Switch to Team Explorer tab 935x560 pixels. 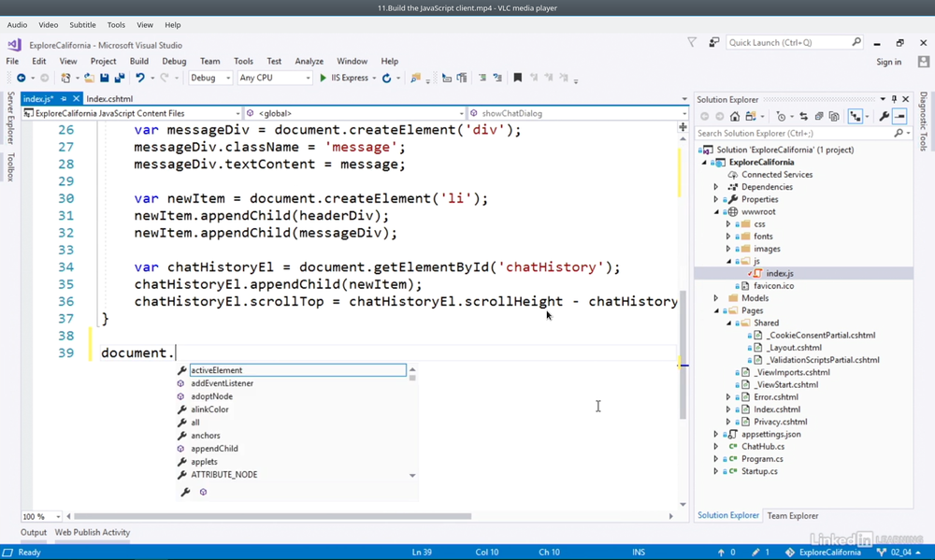(x=793, y=516)
